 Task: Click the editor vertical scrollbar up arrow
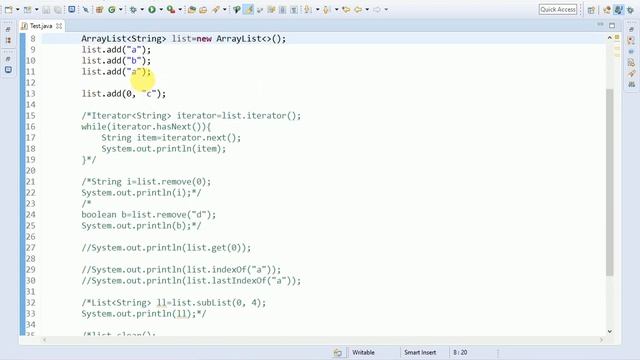click(x=610, y=38)
